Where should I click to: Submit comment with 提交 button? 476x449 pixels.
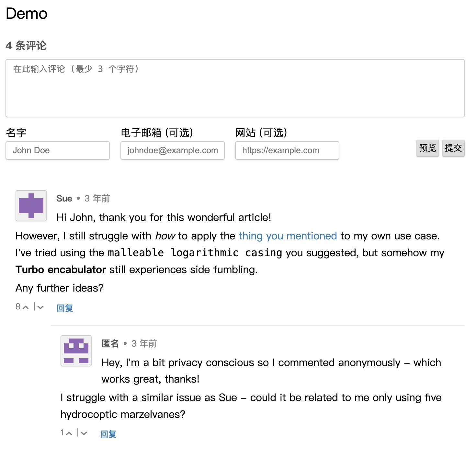pos(453,148)
